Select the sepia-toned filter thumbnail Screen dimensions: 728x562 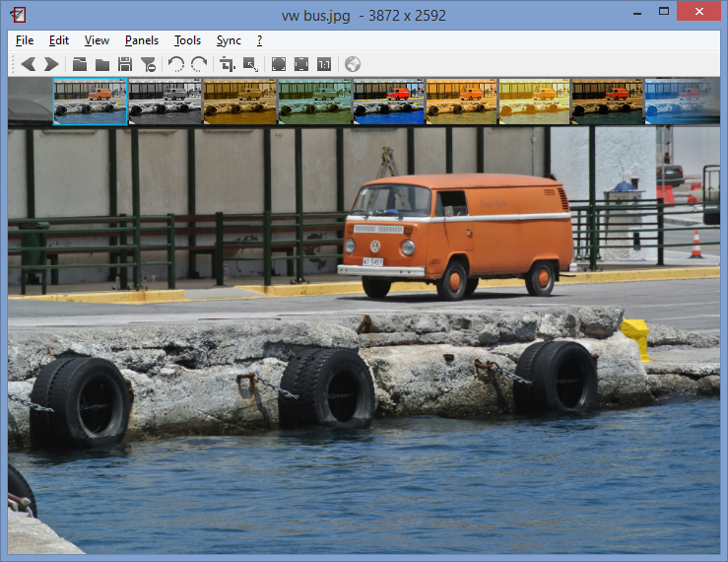[x=240, y=102]
